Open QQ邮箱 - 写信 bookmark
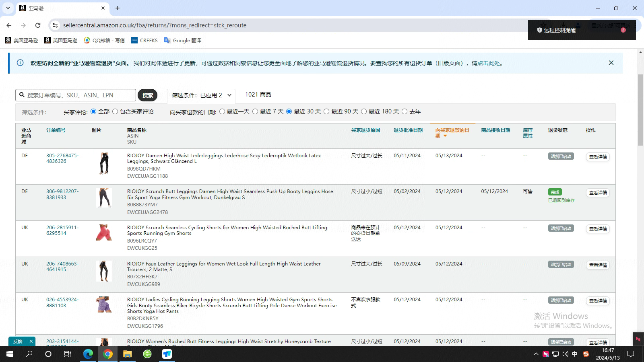644x362 pixels. point(104,40)
